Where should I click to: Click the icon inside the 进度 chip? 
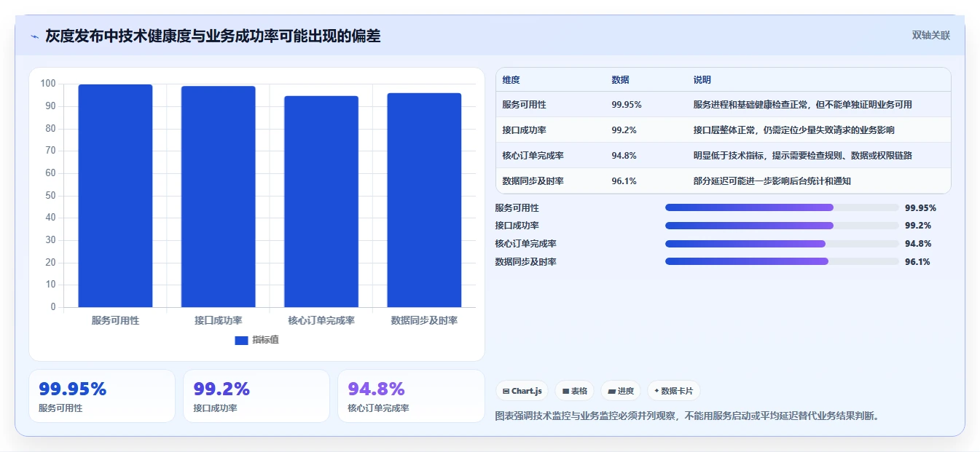point(611,392)
